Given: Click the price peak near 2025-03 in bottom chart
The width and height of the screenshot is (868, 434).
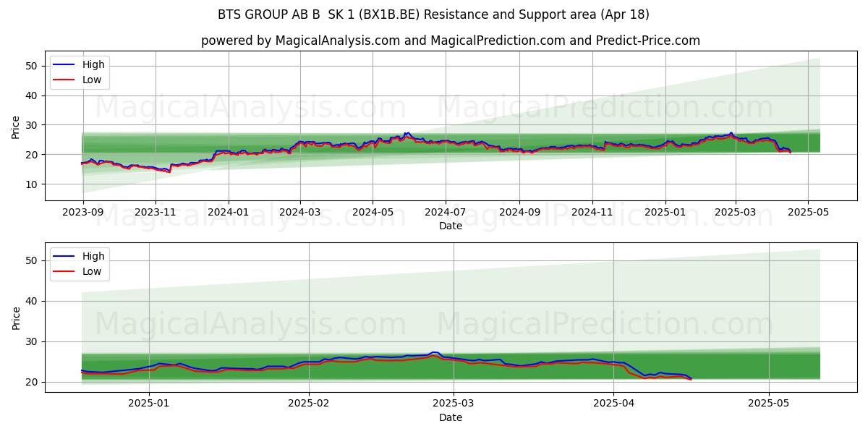Looking at the screenshot, I should coord(434,352).
